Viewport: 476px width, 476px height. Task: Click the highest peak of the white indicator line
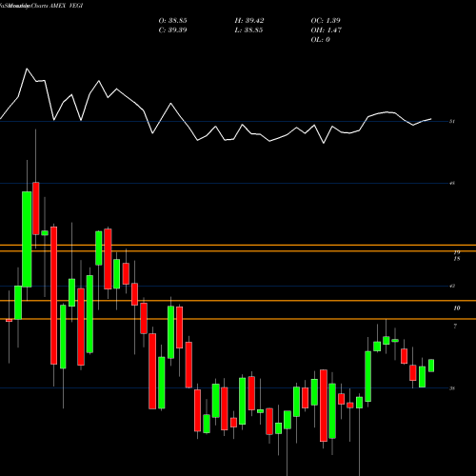27,69
